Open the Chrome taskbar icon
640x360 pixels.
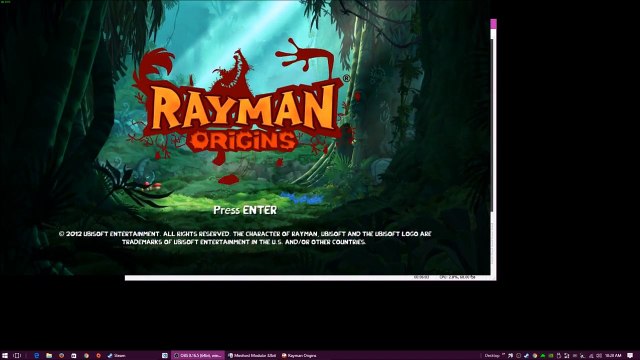point(86,356)
